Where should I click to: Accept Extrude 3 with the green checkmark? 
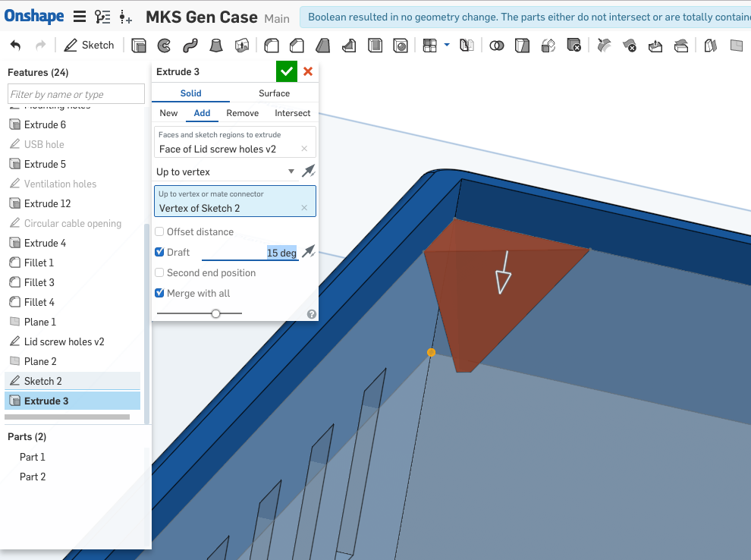287,71
